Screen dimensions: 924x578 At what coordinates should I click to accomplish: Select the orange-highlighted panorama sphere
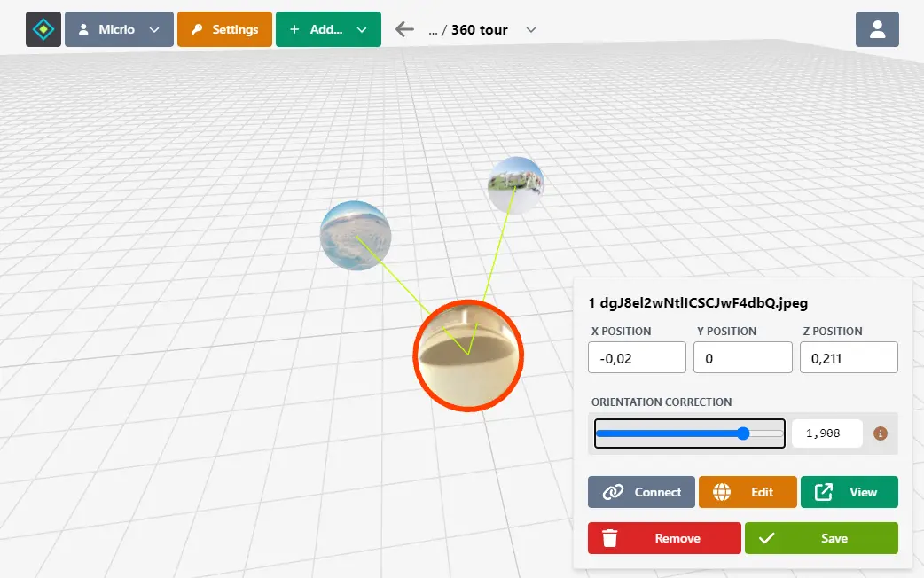(x=468, y=355)
